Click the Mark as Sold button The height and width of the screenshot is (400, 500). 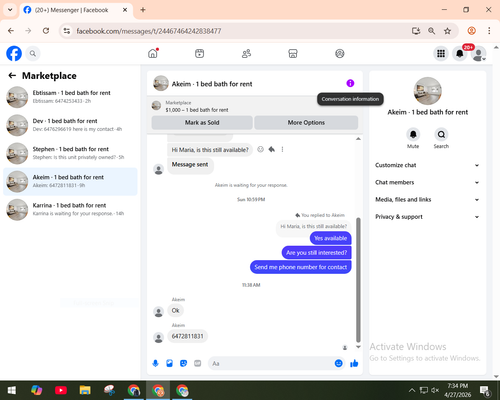click(202, 122)
